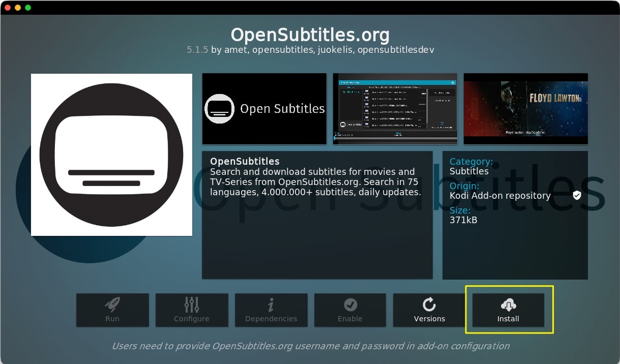
Task: Click the 'Origin:' label
Action: [x=464, y=186]
